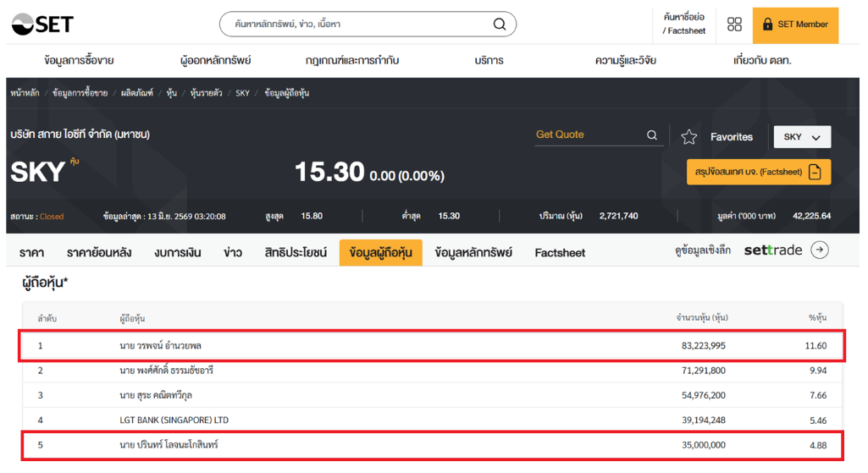
Task: Click share count 39,194,248
Action: (703, 421)
